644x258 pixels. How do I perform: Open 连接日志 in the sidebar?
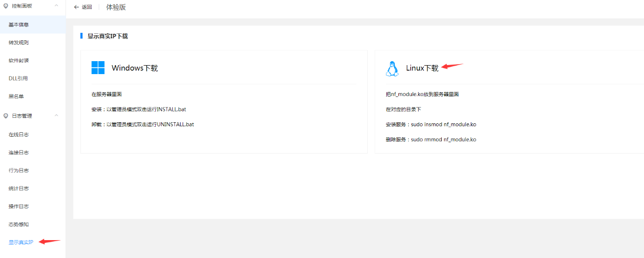(33, 152)
